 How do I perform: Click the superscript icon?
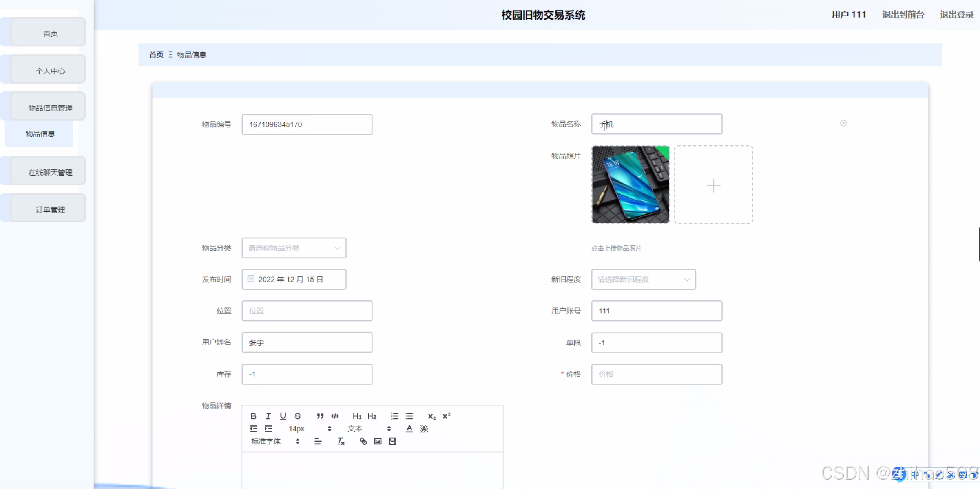click(446, 416)
